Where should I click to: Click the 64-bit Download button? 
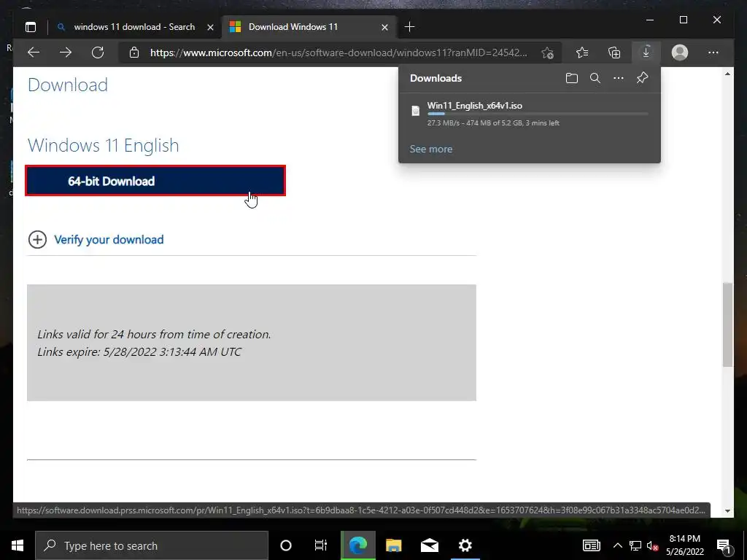[x=155, y=181]
